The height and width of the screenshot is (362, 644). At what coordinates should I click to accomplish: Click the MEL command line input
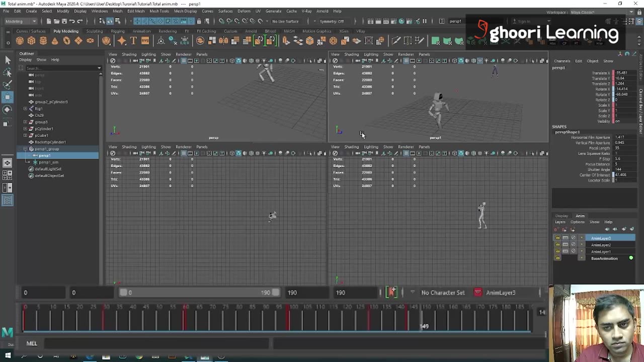point(156,343)
